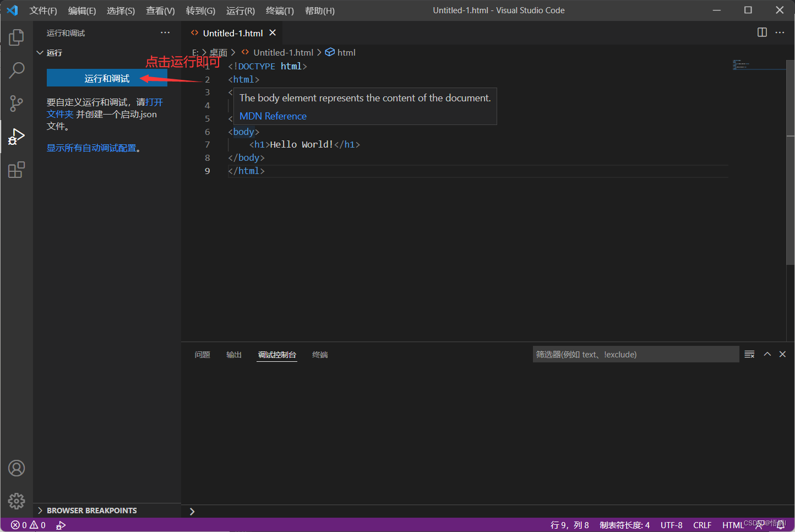This screenshot has height=532, width=795.
Task: Open the Source Control view
Action: pyautogui.click(x=17, y=103)
